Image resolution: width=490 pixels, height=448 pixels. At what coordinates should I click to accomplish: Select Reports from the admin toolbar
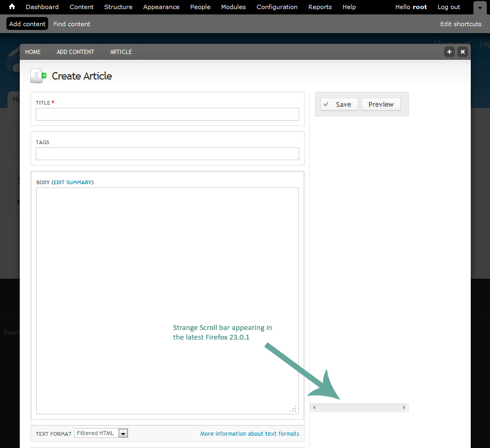(x=320, y=7)
